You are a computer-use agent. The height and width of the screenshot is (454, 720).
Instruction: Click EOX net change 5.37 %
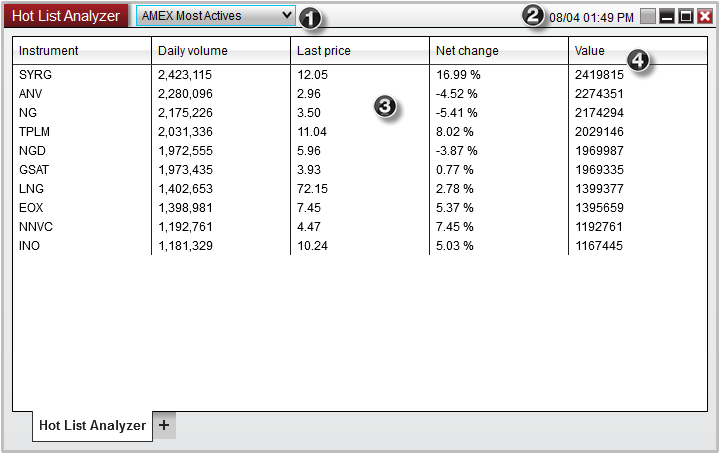(456, 208)
